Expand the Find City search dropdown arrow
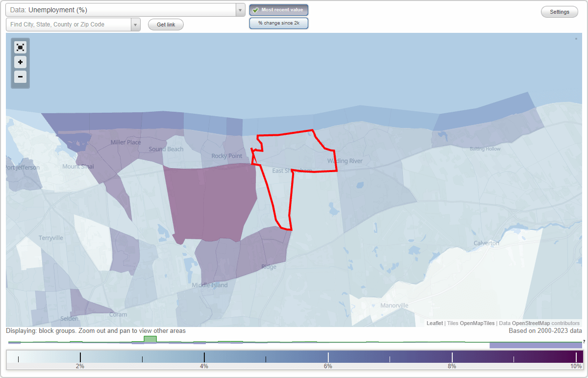 (x=136, y=24)
